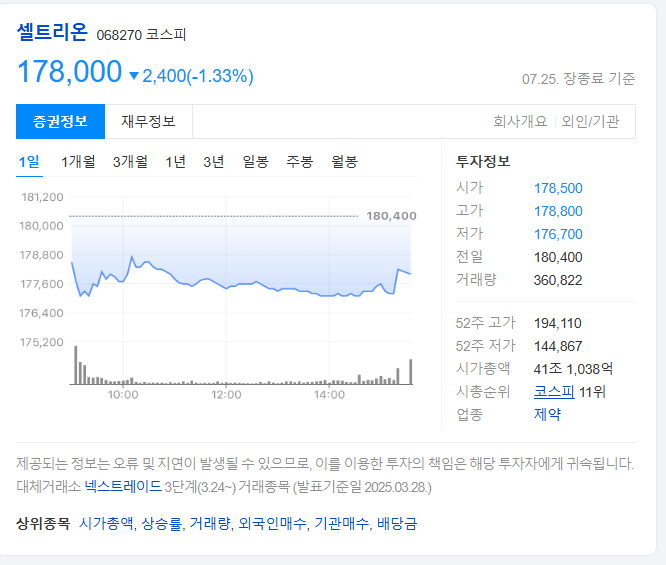Open the 외인/기관 link
Screen dimensions: 666x565
click(590, 121)
